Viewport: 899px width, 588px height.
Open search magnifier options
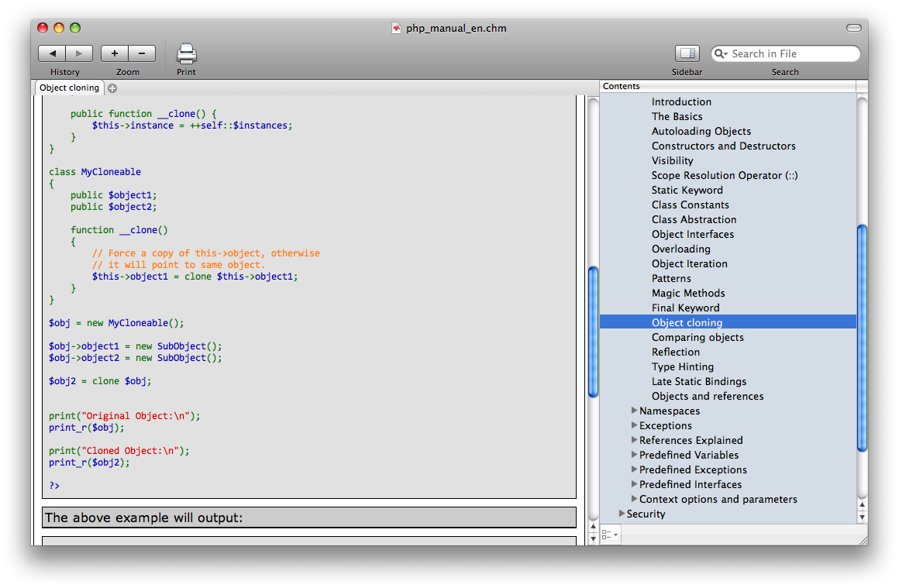[722, 54]
